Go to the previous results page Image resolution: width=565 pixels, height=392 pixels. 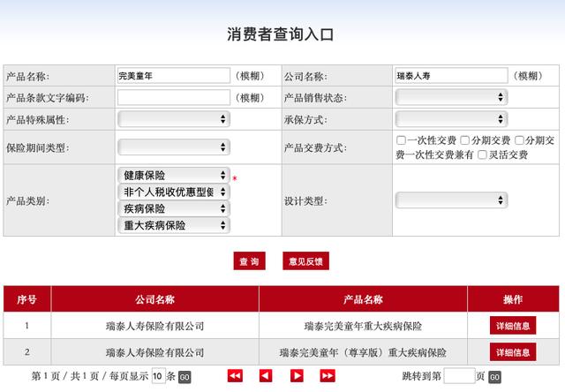tap(266, 376)
